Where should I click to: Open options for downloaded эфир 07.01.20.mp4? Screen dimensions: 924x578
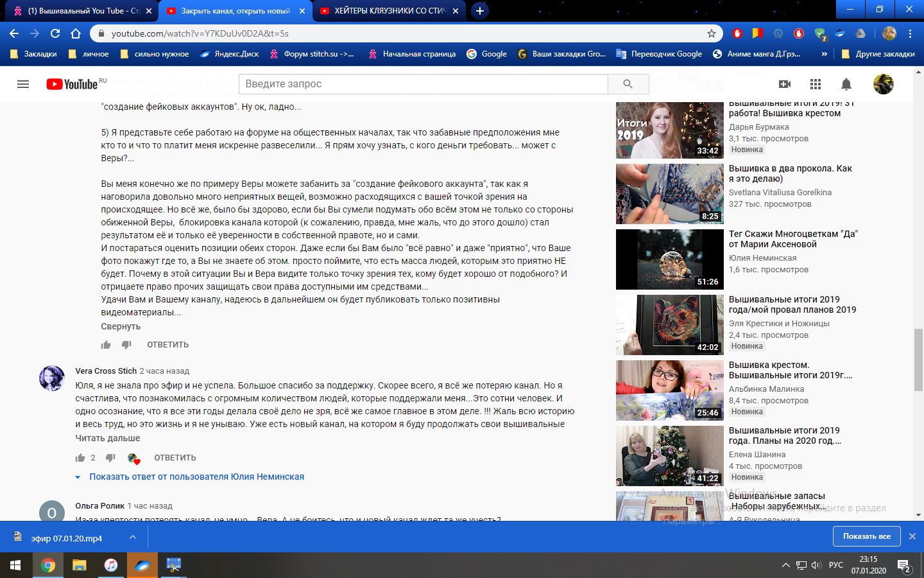pyautogui.click(x=133, y=537)
